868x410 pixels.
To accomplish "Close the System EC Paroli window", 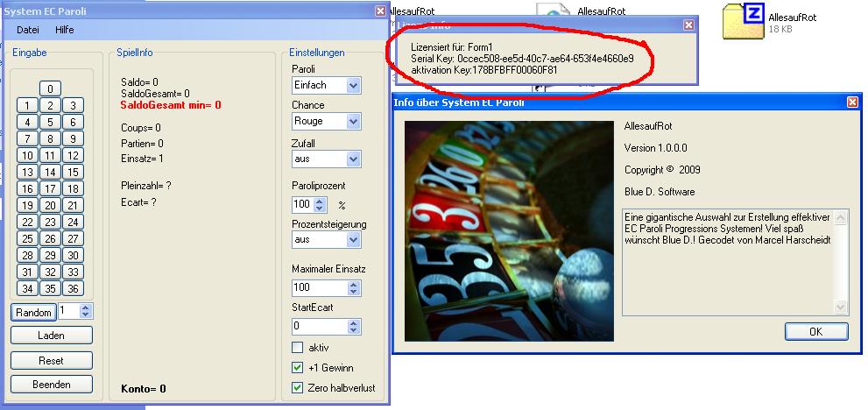I will 380,11.
